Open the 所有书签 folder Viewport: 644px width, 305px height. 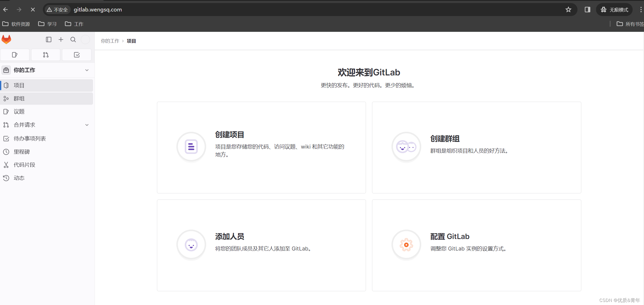click(630, 24)
